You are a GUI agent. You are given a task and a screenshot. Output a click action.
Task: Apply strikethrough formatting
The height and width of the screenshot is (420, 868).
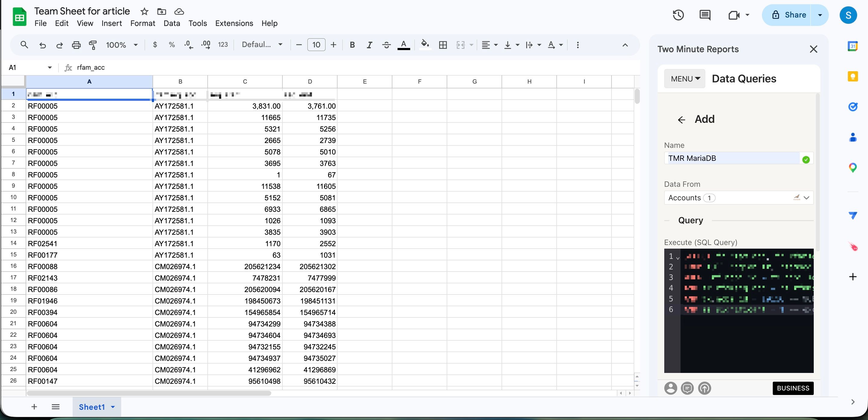click(x=386, y=45)
